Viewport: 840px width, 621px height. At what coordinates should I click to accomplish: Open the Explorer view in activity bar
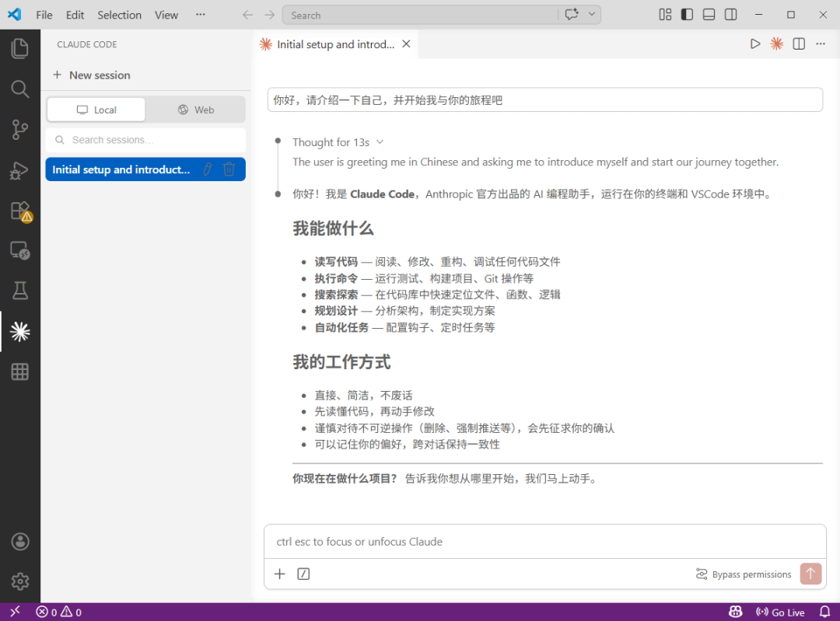(x=19, y=49)
